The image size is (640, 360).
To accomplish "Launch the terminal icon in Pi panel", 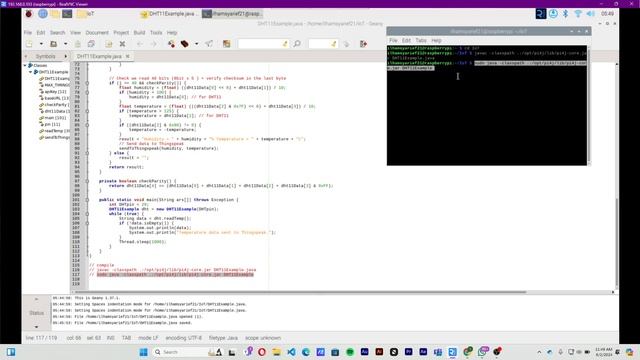I will coord(67,14).
